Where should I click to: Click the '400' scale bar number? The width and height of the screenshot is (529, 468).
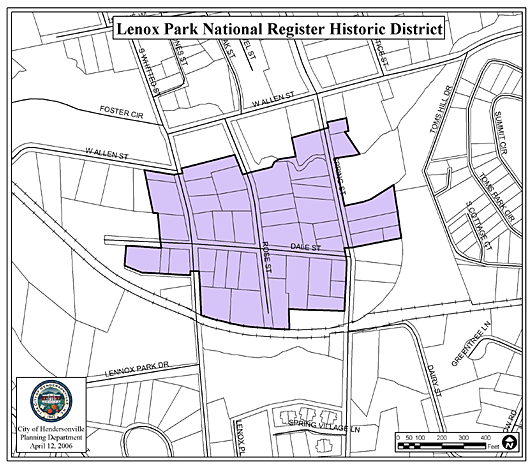pyautogui.click(x=485, y=438)
